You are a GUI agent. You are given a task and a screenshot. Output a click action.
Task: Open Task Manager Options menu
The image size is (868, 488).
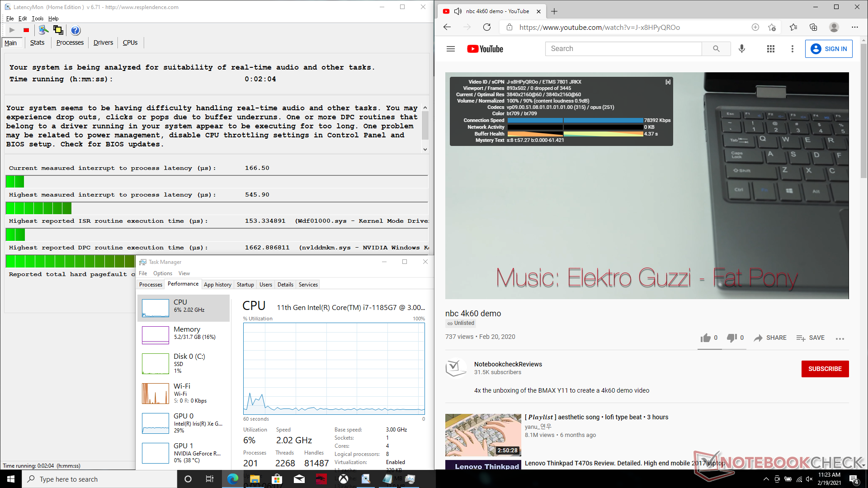[x=162, y=273]
